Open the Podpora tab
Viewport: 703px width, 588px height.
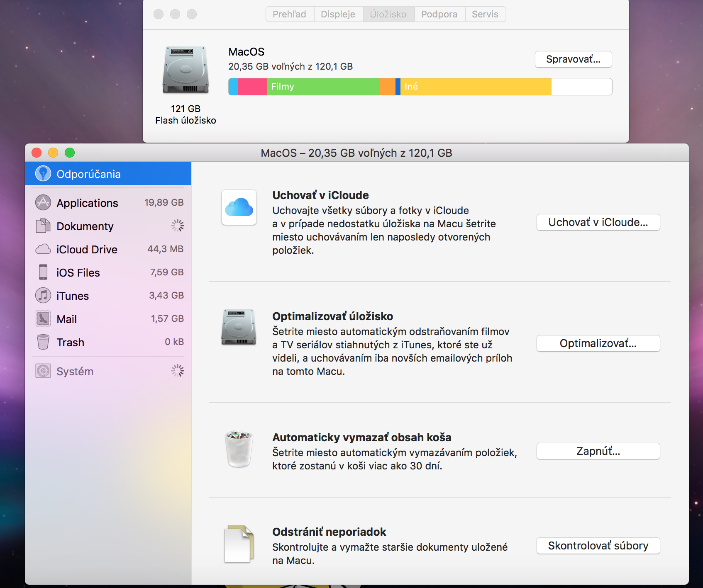[x=439, y=14]
